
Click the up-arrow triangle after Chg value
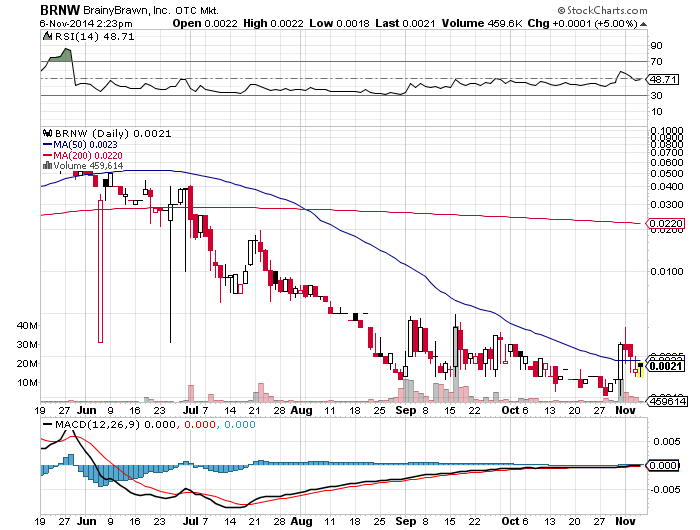(643, 24)
